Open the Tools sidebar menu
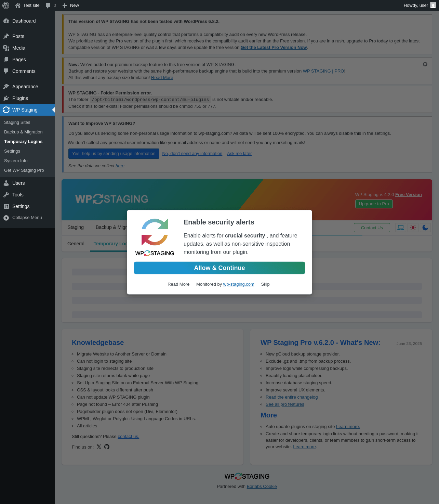The width and height of the screenshot is (439, 504). click(27, 195)
